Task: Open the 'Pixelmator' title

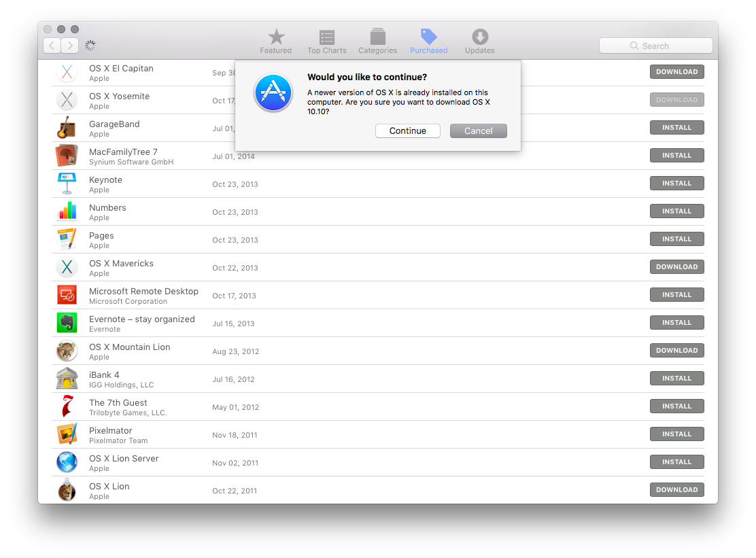Action: 110,431
